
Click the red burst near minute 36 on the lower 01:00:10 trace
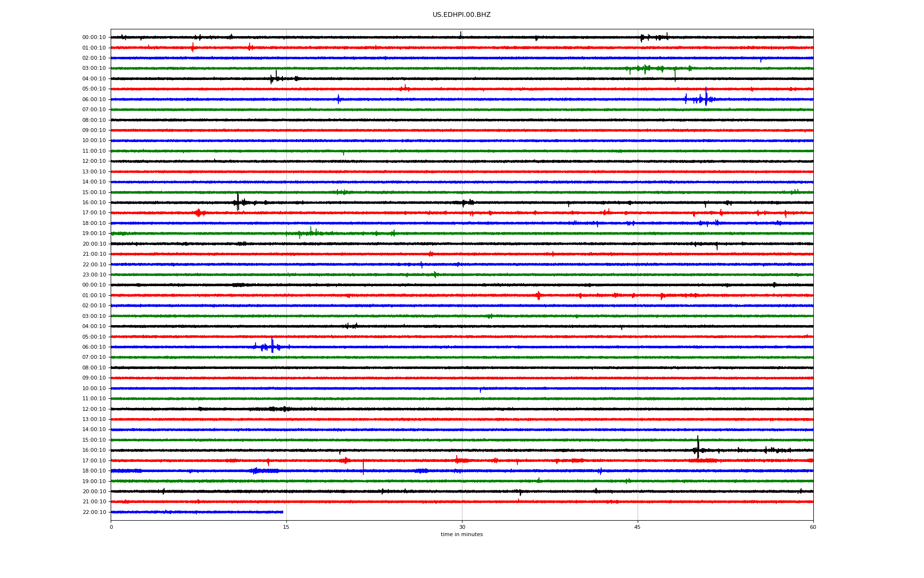pos(538,295)
